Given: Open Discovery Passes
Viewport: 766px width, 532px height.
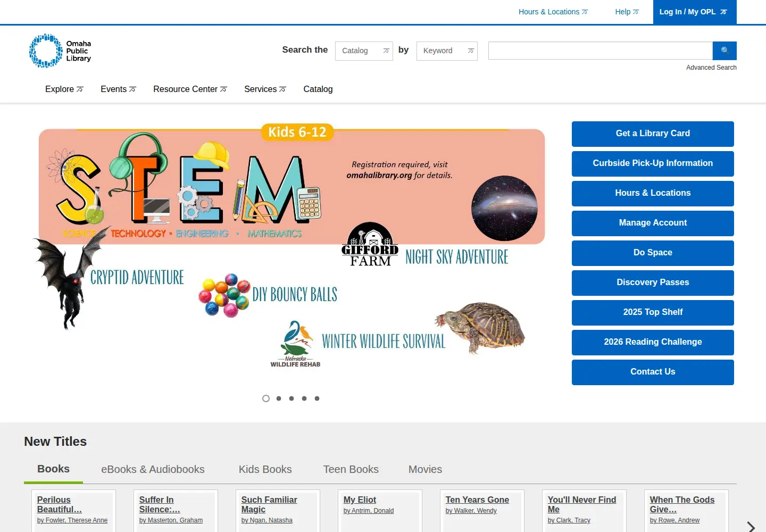Looking at the screenshot, I should (653, 283).
